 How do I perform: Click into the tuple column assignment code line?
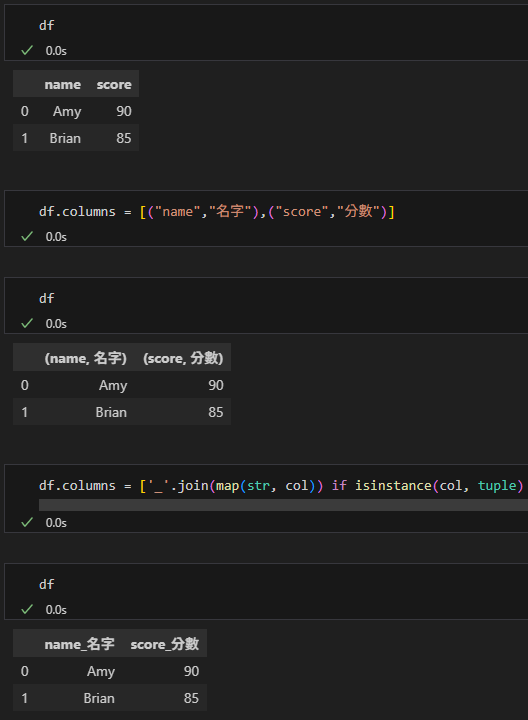pyautogui.click(x=217, y=212)
